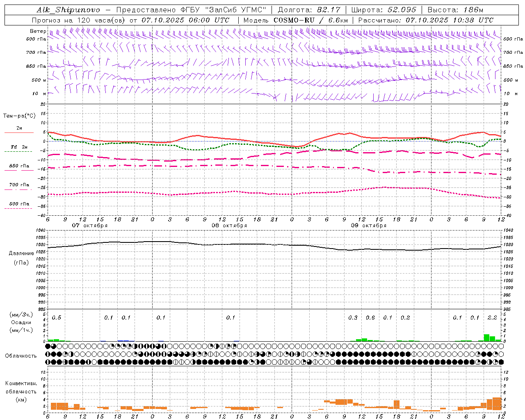Click the "09 октября" date label
This screenshot has height=420, width=525.
pyautogui.click(x=369, y=226)
